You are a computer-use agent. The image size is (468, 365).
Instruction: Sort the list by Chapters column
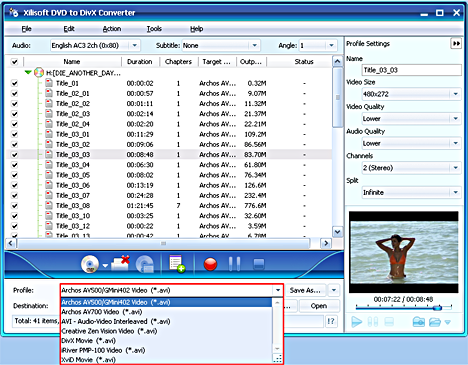click(x=178, y=62)
